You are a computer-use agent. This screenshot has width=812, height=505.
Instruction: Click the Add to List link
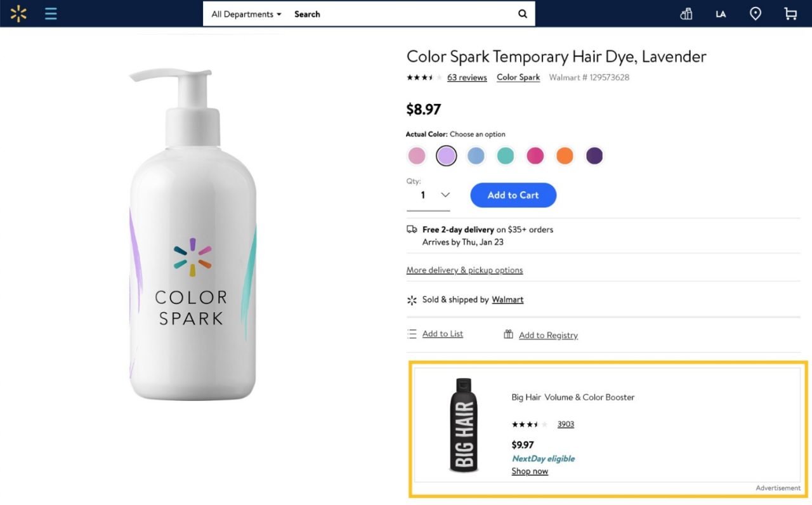point(442,334)
